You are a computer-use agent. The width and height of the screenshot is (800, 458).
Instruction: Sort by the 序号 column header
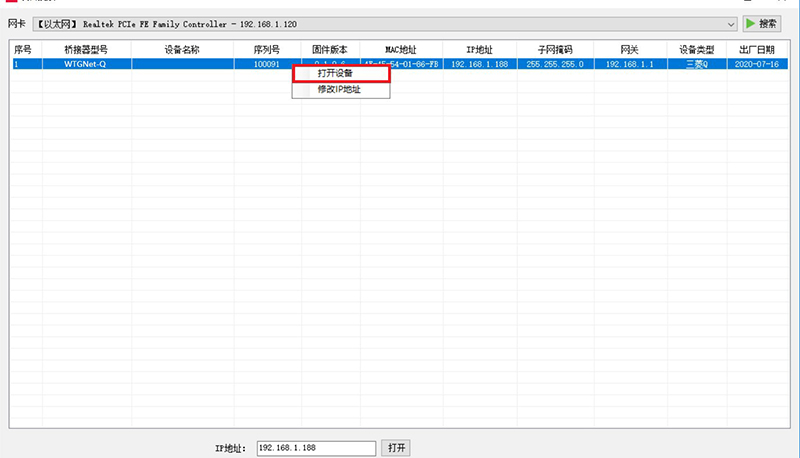24,48
